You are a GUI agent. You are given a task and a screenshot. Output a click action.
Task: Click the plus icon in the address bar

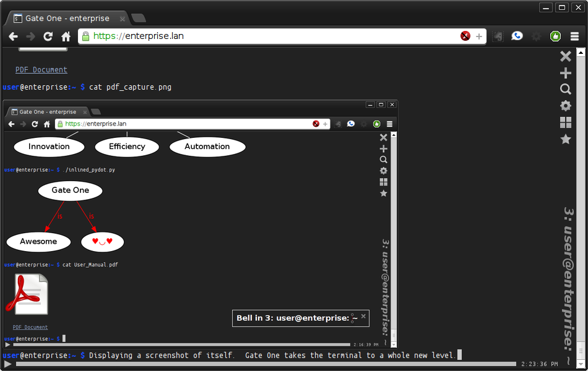[479, 36]
